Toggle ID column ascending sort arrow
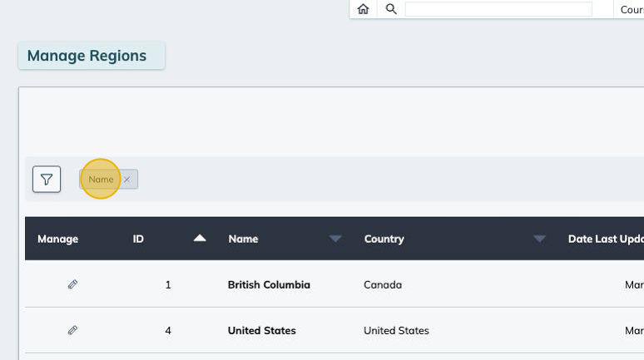The width and height of the screenshot is (644, 360). point(199,239)
